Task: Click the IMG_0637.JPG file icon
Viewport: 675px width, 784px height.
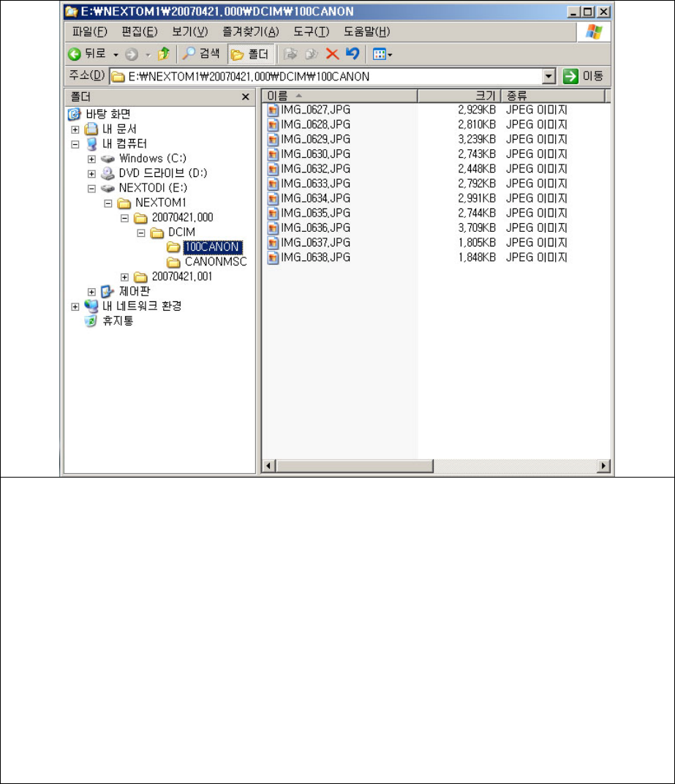Action: pos(273,243)
